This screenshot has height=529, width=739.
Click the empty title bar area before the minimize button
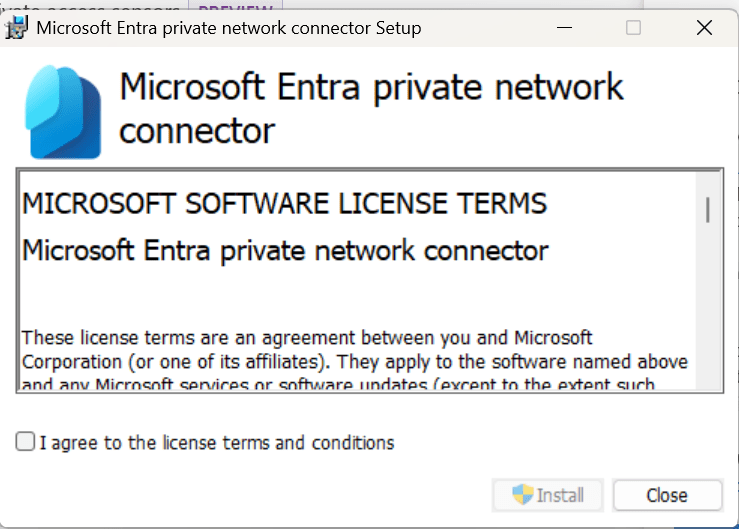[x=480, y=28]
